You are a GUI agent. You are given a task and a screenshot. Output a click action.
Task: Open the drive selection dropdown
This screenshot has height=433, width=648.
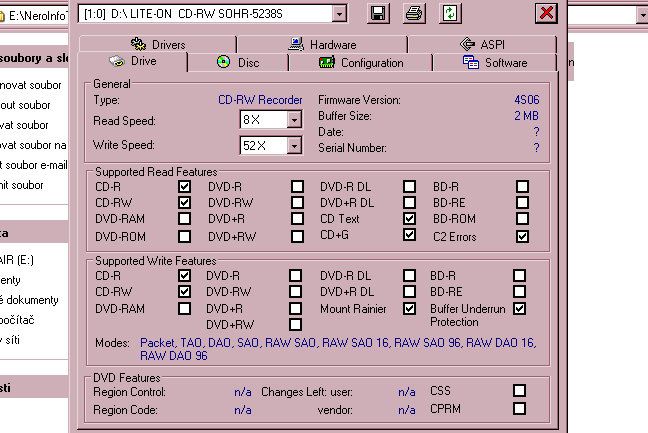[339, 14]
